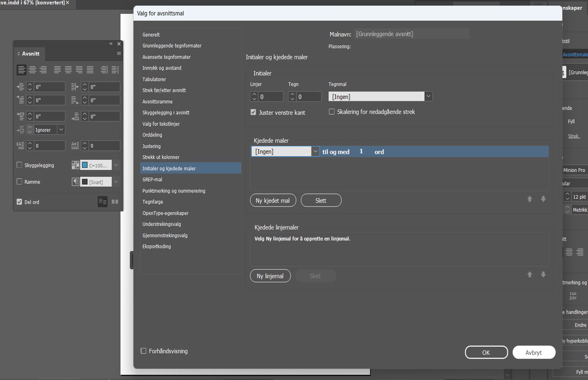Enable Skalering for nedadgående strek
Image resolution: width=588 pixels, height=380 pixels.
tap(331, 112)
